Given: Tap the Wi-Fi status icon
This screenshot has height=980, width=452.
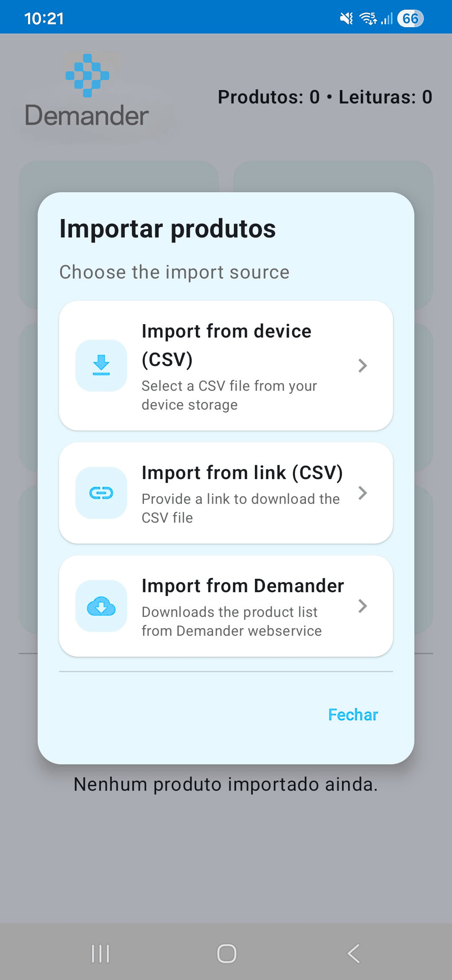Looking at the screenshot, I should pyautogui.click(x=368, y=18).
